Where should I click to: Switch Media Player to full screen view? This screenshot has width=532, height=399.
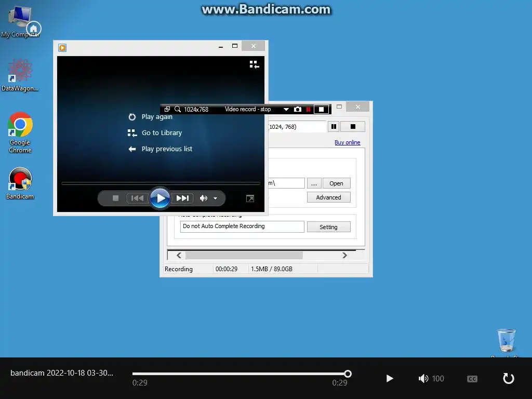point(250,198)
